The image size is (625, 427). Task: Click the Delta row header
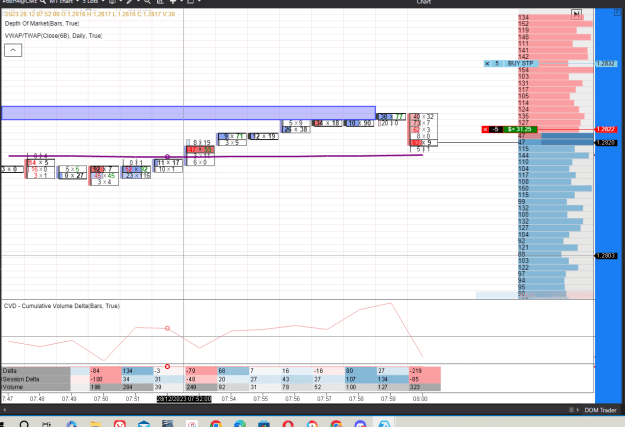36,371
